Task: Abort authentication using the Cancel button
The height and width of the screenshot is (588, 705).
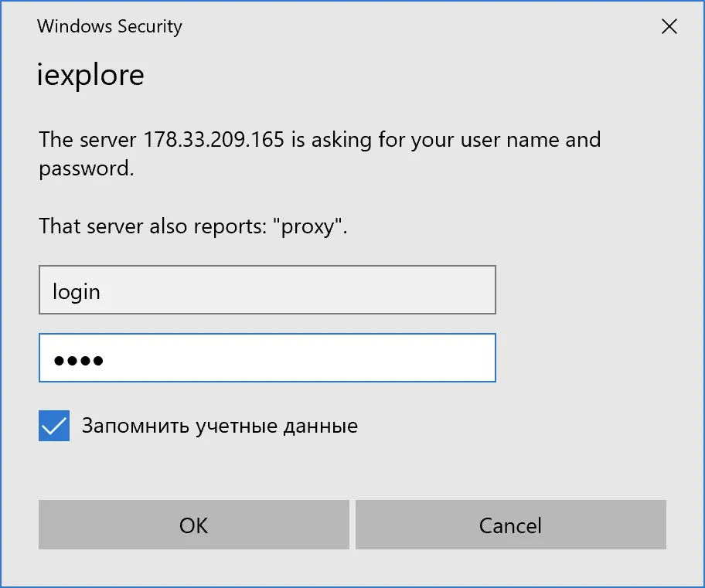Action: [509, 525]
